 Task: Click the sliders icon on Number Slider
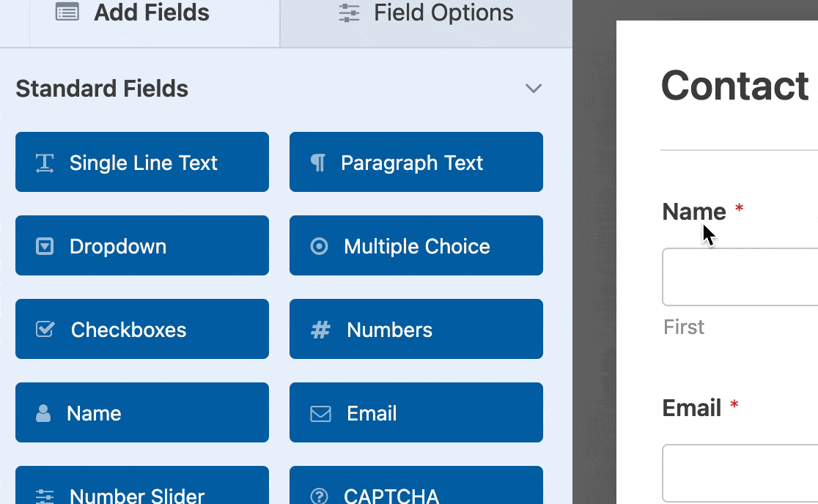coord(44,496)
